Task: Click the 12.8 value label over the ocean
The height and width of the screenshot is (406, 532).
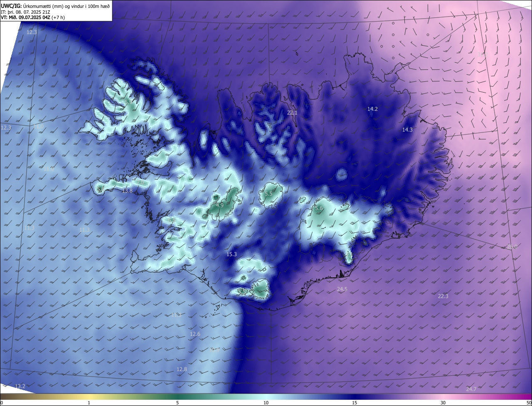Action: 182,369
